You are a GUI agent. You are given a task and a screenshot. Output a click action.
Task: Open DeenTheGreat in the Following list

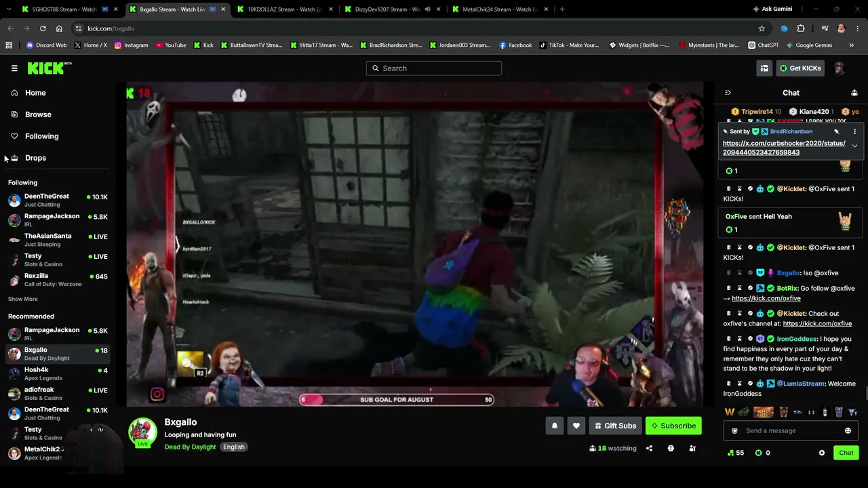58,200
